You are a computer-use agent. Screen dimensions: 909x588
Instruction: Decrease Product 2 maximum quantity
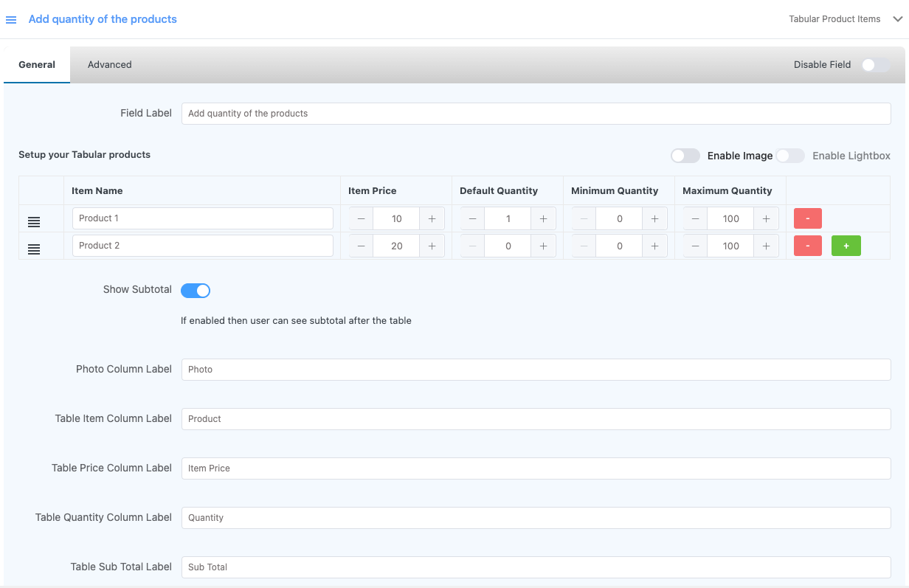[695, 246]
